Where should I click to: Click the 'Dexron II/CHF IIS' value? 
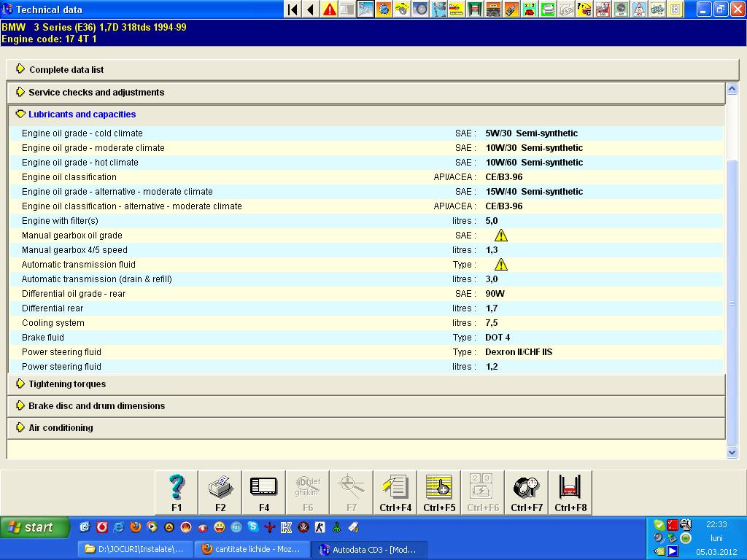pyautogui.click(x=519, y=352)
